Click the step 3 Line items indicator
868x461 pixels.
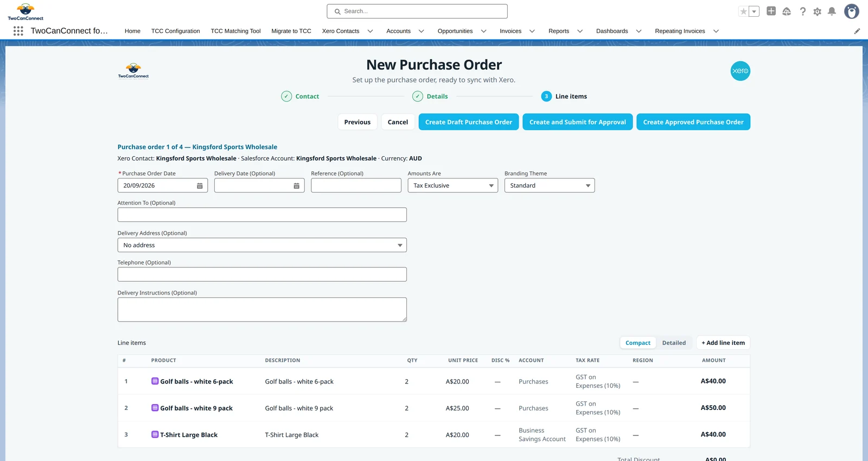(x=546, y=97)
